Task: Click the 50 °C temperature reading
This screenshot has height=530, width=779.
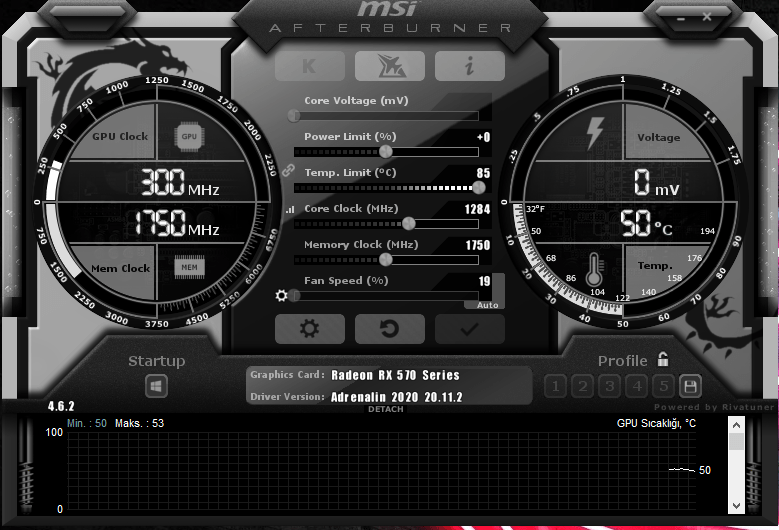Action: [x=646, y=223]
